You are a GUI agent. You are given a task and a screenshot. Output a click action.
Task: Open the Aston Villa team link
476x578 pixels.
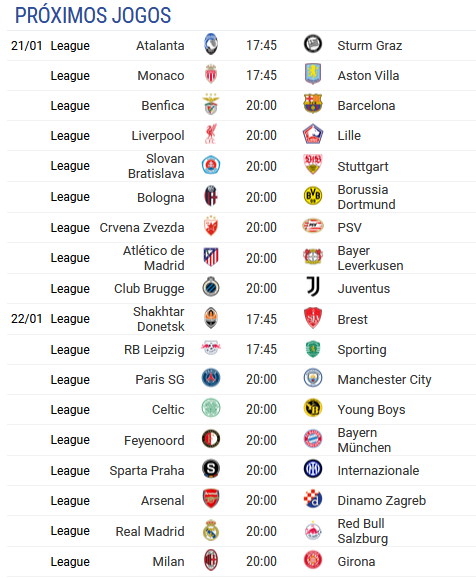click(x=368, y=76)
